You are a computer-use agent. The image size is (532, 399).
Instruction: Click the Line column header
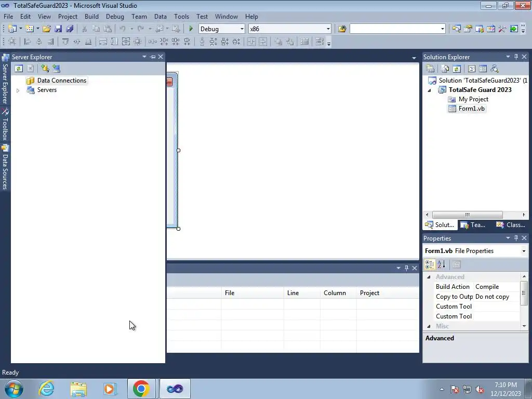pyautogui.click(x=302, y=293)
